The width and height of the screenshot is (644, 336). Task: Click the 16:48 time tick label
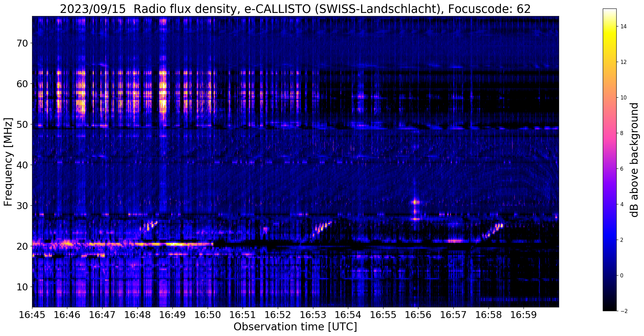[x=137, y=315]
